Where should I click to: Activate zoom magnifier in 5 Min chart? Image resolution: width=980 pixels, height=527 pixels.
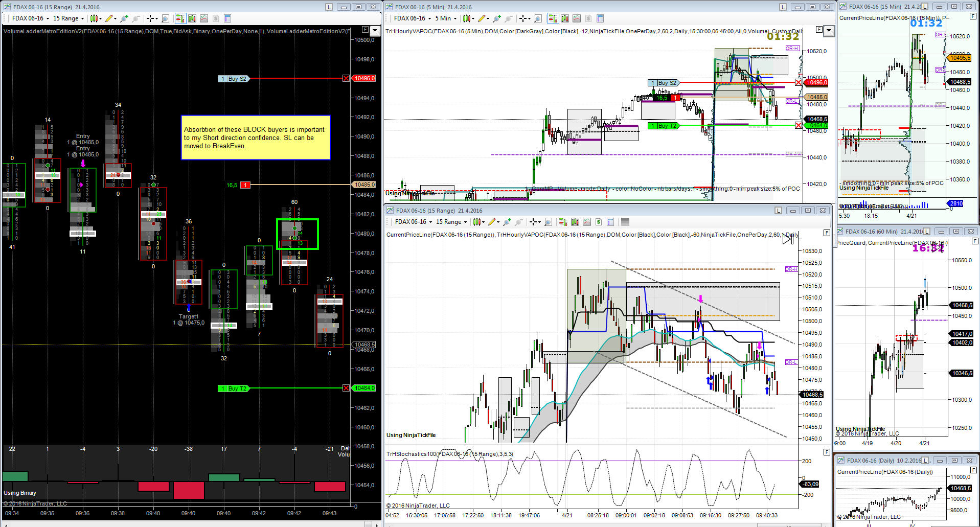tap(538, 18)
